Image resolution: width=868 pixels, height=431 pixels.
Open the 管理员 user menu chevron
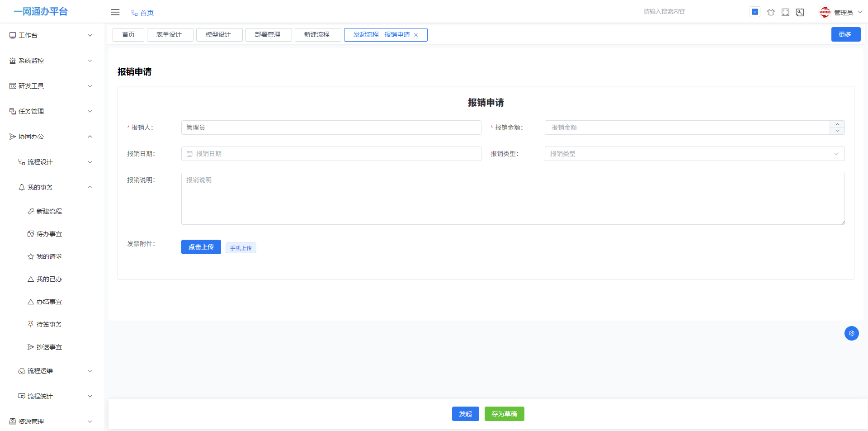click(860, 12)
